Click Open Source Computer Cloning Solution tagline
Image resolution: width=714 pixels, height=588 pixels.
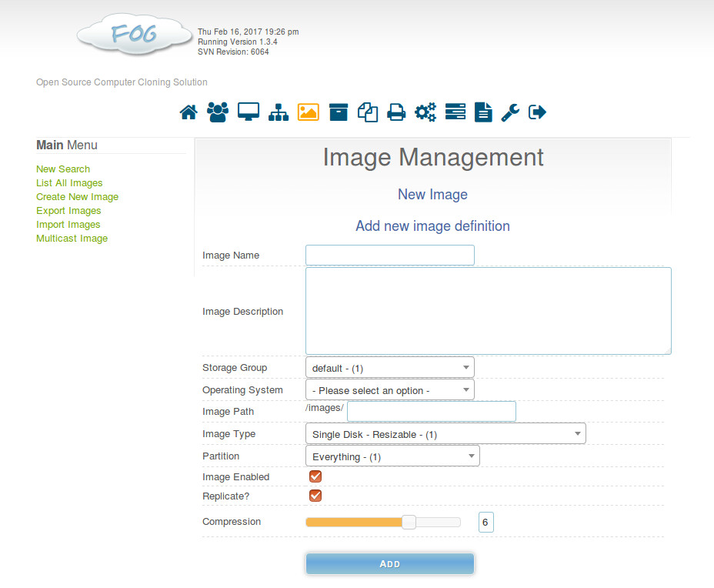122,82
